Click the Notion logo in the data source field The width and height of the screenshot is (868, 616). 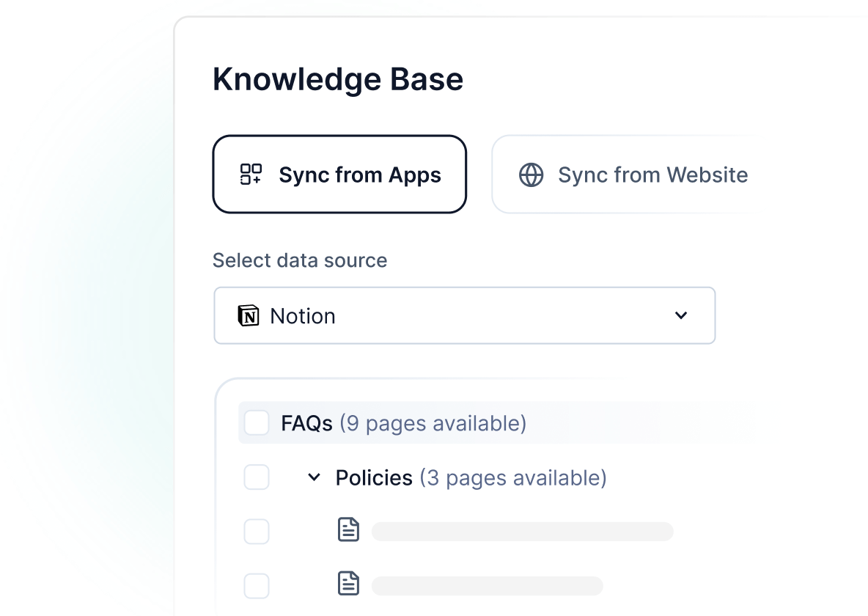click(x=249, y=316)
